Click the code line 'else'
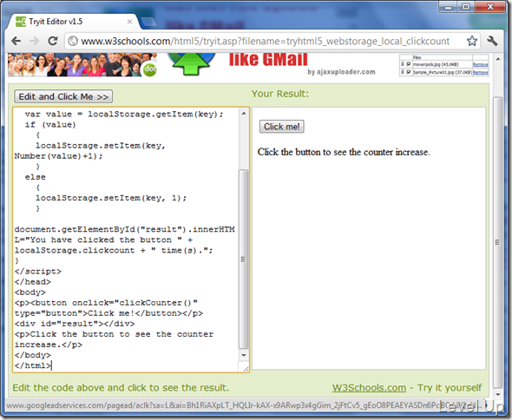 click(x=36, y=177)
